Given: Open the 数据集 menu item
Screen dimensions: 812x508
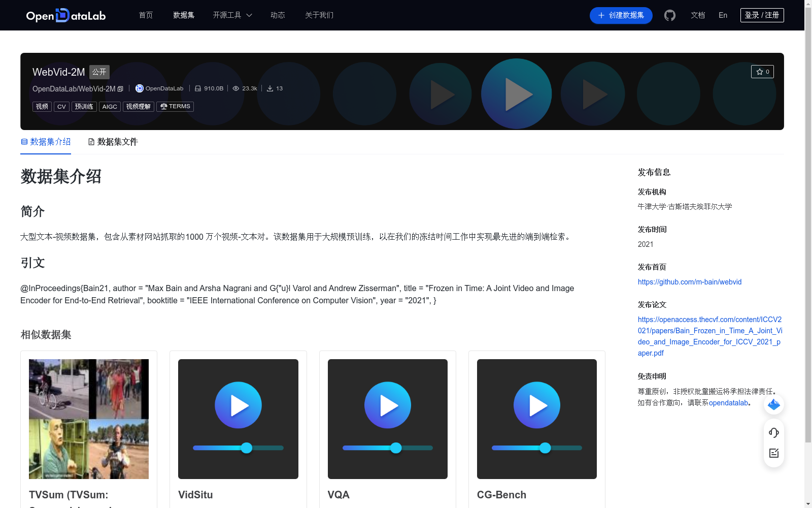Looking at the screenshot, I should [183, 15].
